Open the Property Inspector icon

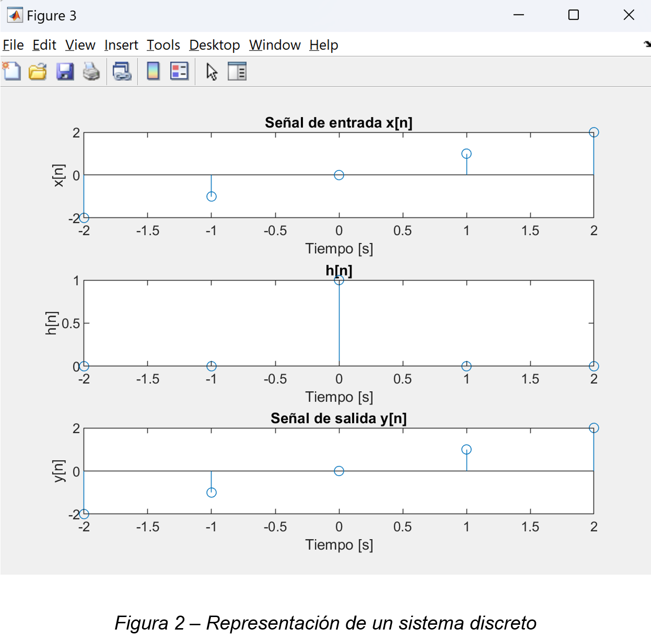pyautogui.click(x=237, y=72)
